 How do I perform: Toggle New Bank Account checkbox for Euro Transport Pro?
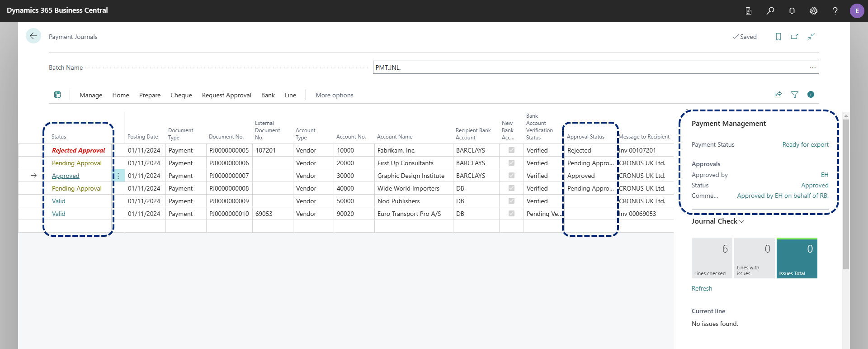[511, 214]
